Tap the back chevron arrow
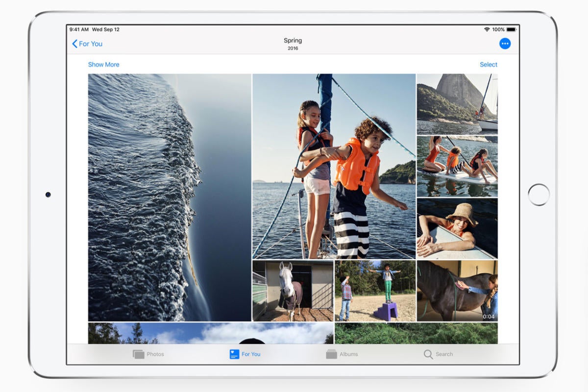Image resolution: width=588 pixels, height=392 pixels. coord(74,44)
